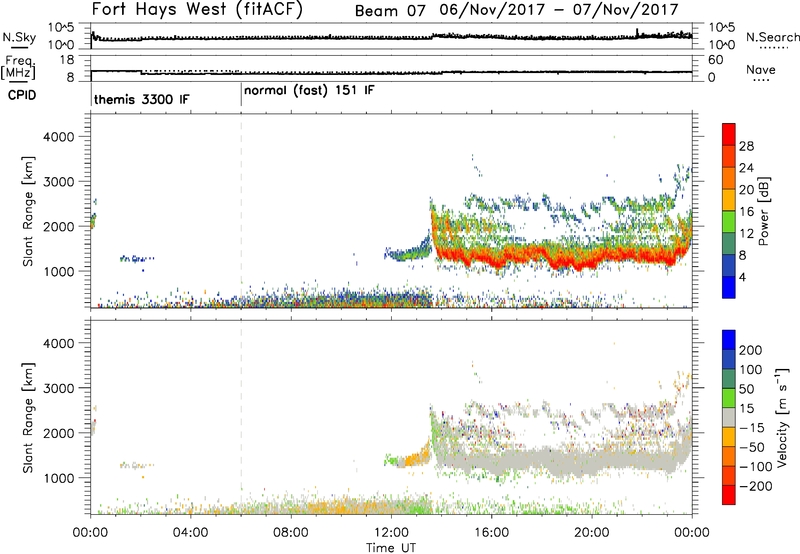Click the '12:00' time axis label
The image size is (800, 554).
coord(391,533)
